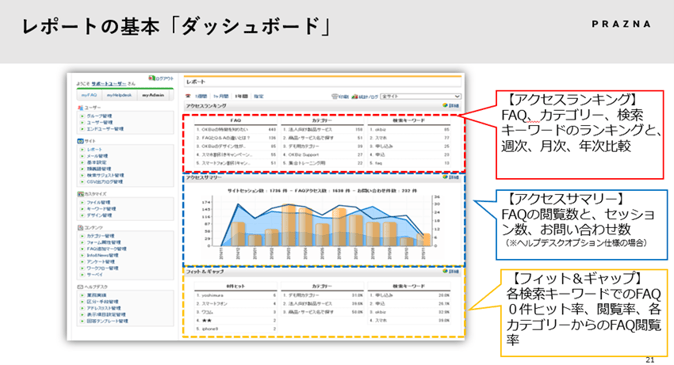Screen dimensions: 674x365
Task: Click zero-hit keyword row 'iphone9'
Action: [x=236, y=329]
